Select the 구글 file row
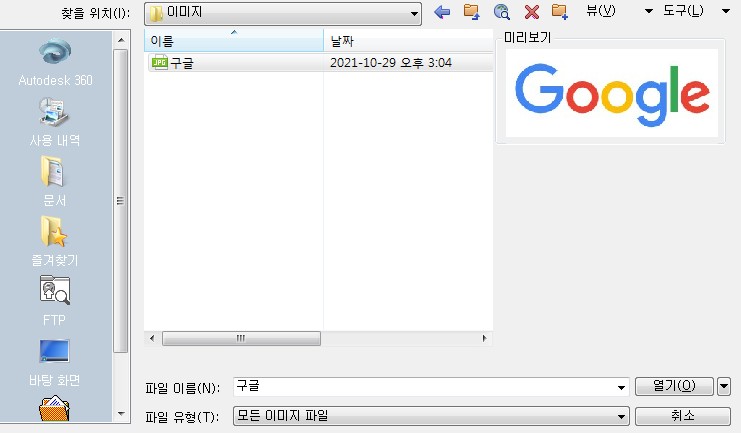Viewport: 741px width, 433px height. [x=320, y=62]
